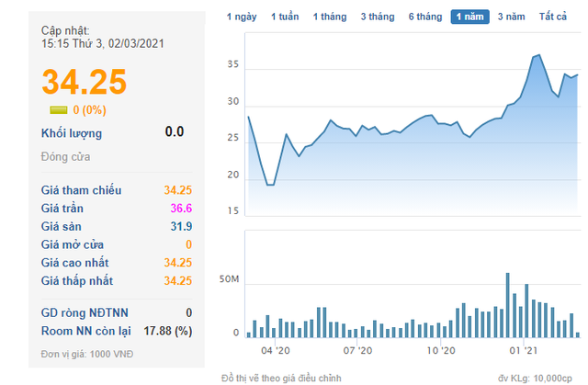Switch to the 3 năm range
This screenshot has height=385, width=588.
coord(511,17)
